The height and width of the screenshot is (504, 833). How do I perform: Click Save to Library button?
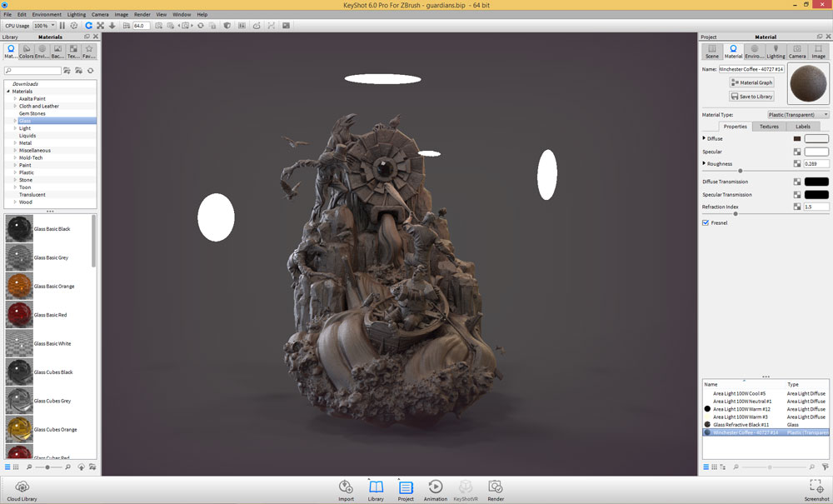coord(751,96)
